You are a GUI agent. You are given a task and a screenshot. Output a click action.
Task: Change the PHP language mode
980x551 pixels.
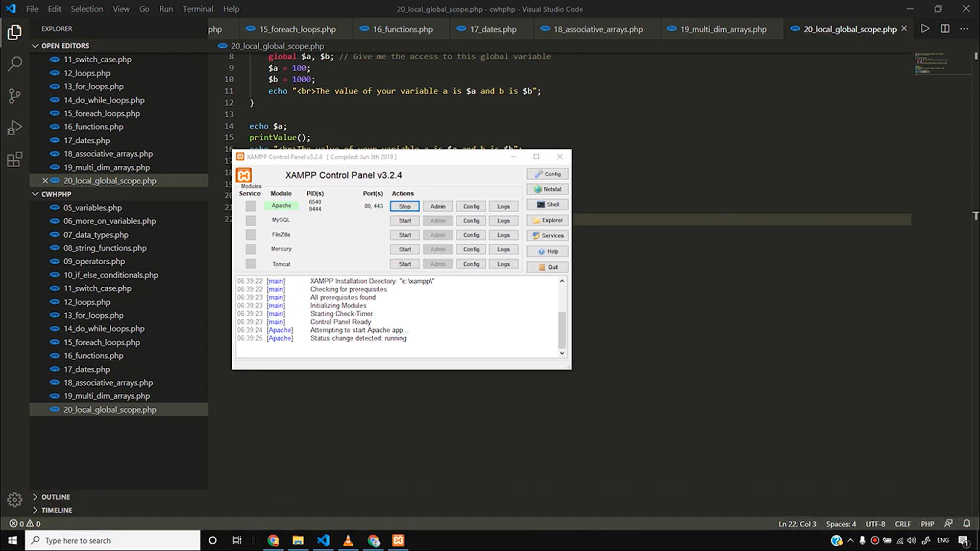coord(927,524)
